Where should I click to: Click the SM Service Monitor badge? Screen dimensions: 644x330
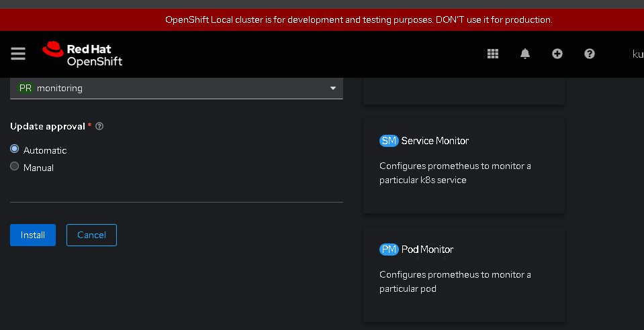[389, 141]
